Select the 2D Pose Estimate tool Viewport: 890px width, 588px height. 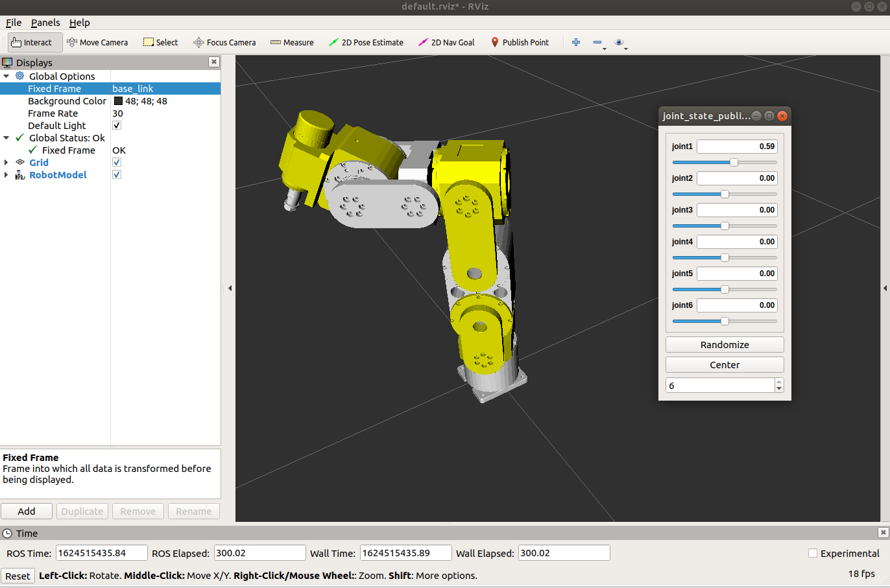coord(366,42)
